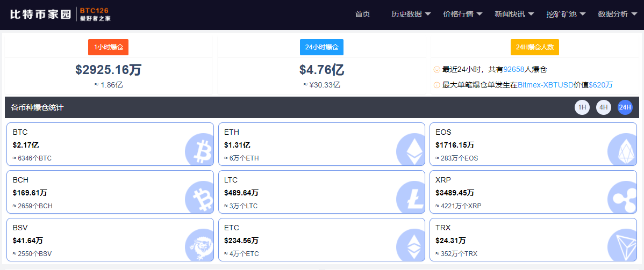Click the $3489.45万 XRP amount
The image size is (644, 270).
point(455,193)
